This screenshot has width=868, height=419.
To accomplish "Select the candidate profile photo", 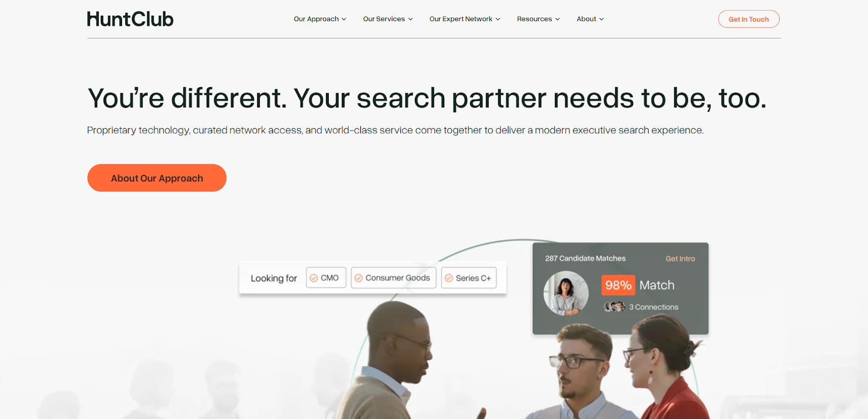I will tap(566, 293).
